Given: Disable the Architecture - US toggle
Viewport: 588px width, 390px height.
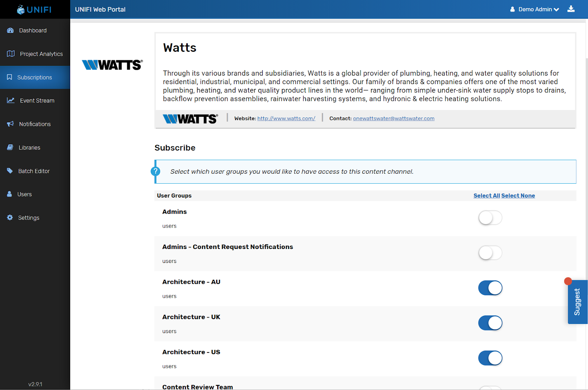Looking at the screenshot, I should (x=490, y=358).
